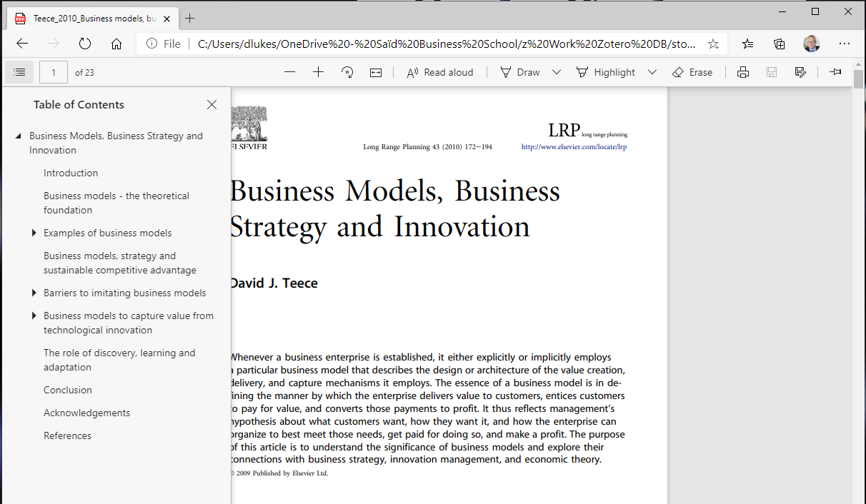Click the Elsevier logo on the page
866x504 pixels.
coord(248,128)
